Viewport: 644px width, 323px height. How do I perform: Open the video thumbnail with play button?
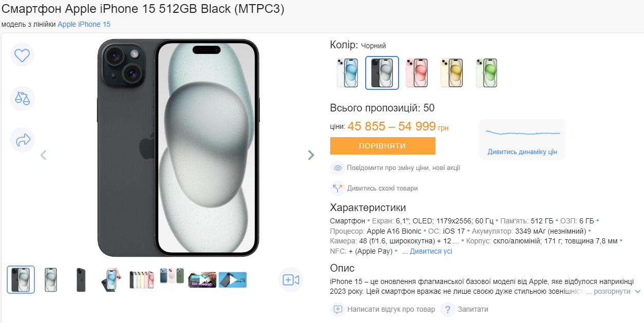tap(232, 279)
